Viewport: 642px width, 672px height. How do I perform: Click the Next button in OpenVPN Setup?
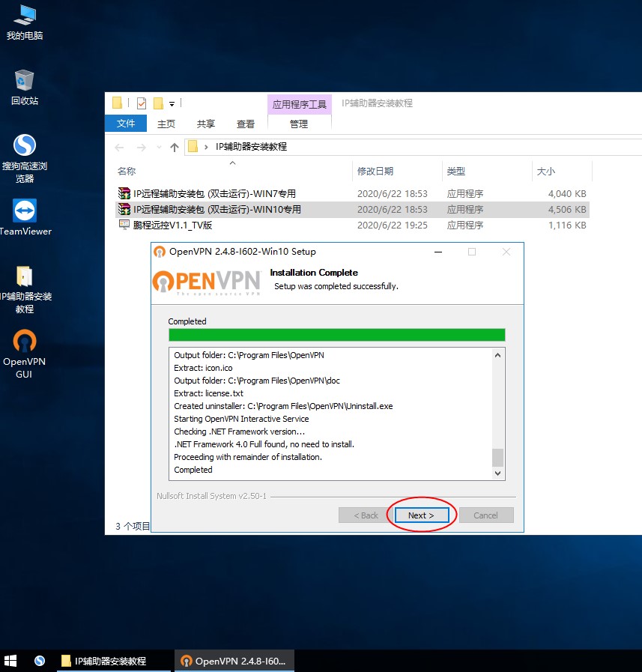coord(421,515)
